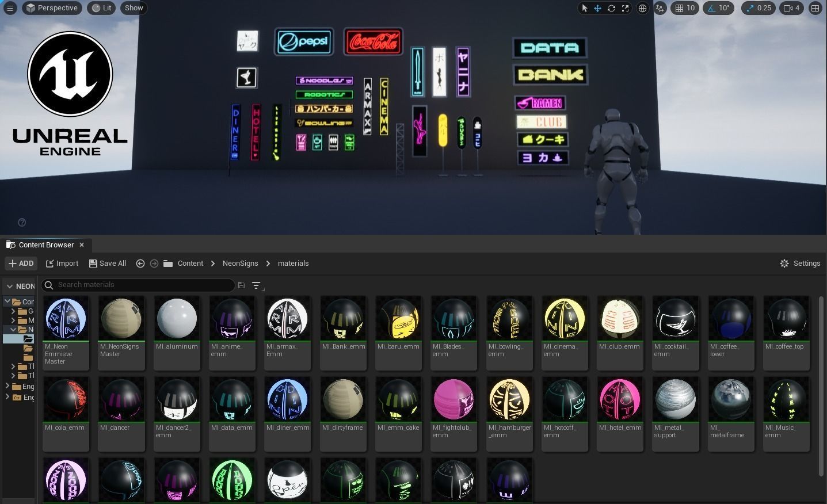The width and height of the screenshot is (827, 504).
Task: Select MI_cinema_emm material instance
Action: (x=565, y=333)
